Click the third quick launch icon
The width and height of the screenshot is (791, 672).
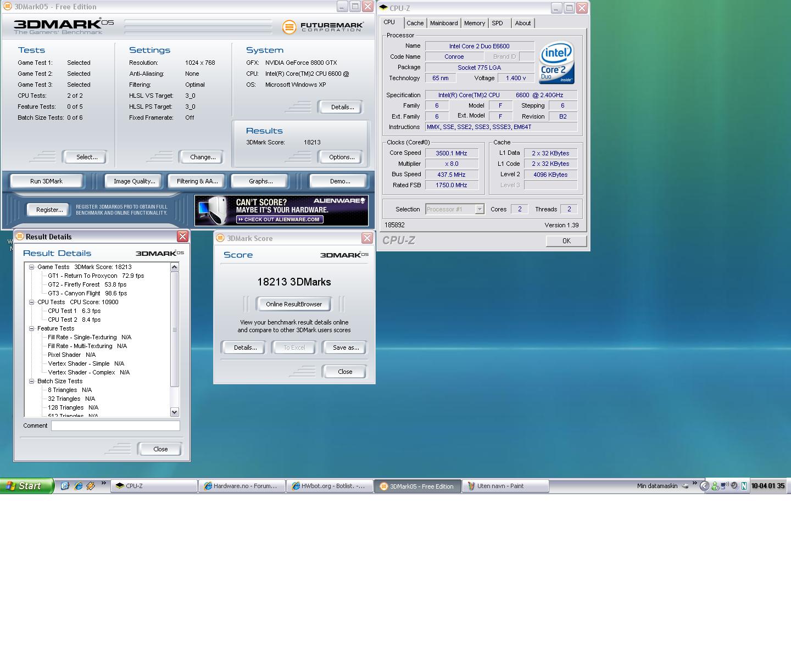coord(91,486)
